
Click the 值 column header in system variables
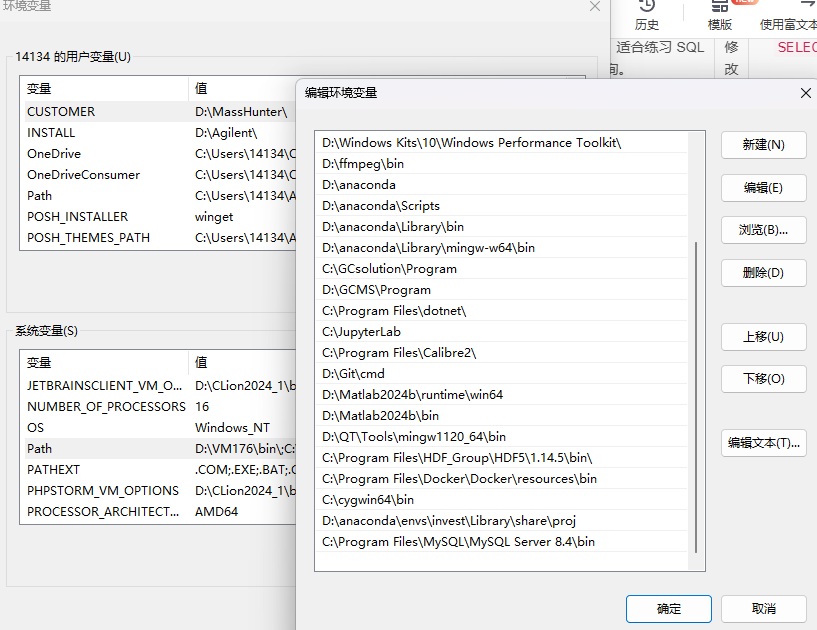click(242, 363)
